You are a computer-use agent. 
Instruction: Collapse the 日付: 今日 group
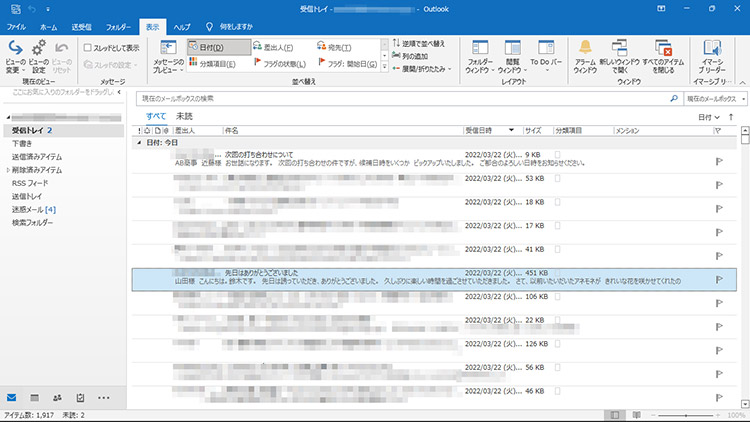click(x=139, y=143)
